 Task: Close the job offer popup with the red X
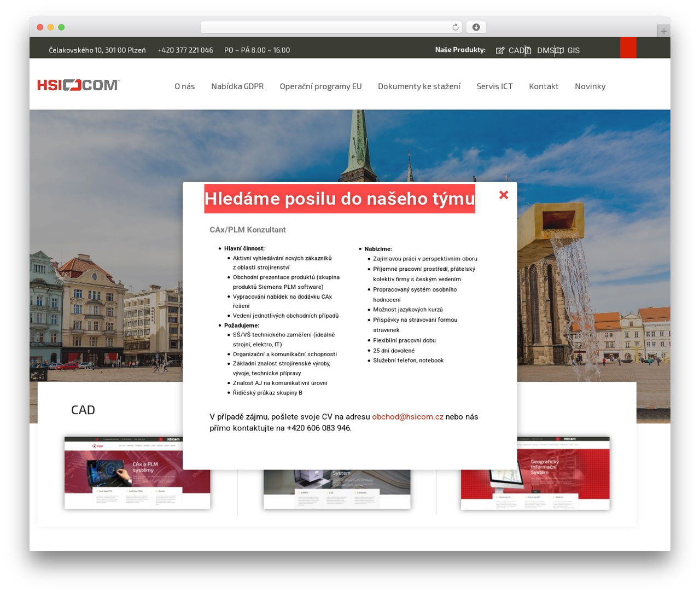coord(504,195)
